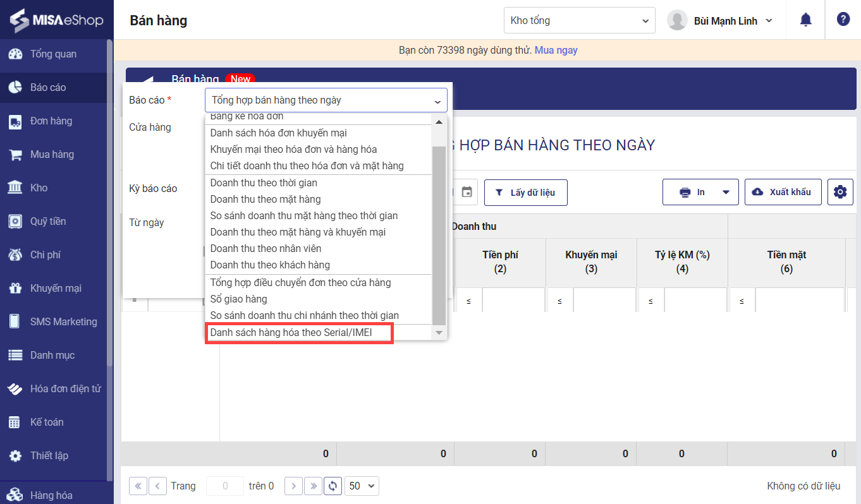Click the Lấy dữ liệu button
The width and height of the screenshot is (861, 504).
point(525,192)
